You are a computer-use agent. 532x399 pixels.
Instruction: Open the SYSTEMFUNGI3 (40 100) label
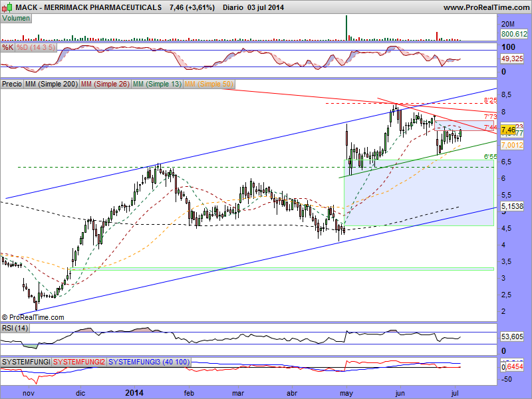[x=149, y=362]
